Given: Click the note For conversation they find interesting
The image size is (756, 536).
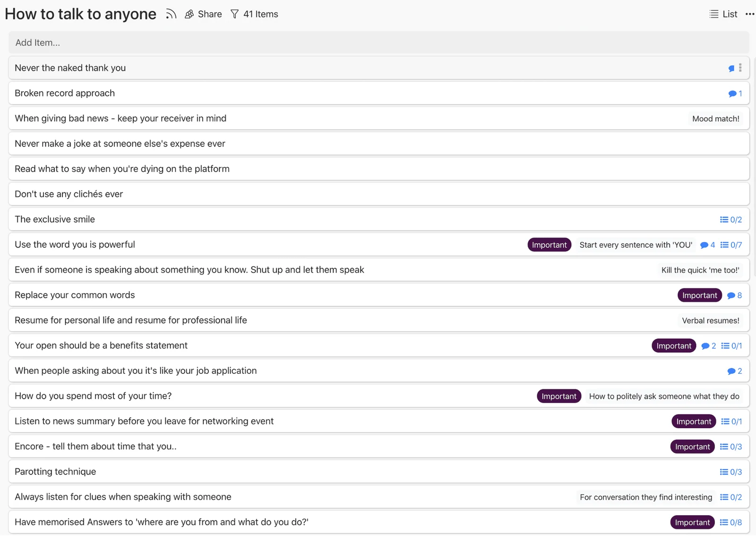Looking at the screenshot, I should click(x=646, y=497).
